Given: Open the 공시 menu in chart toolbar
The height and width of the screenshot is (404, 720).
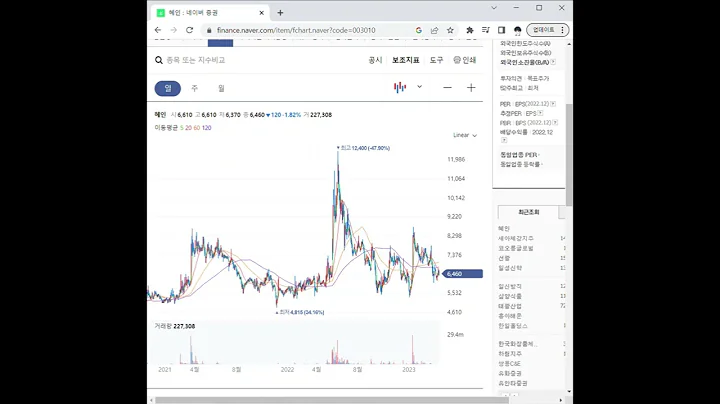Looking at the screenshot, I should (x=375, y=60).
